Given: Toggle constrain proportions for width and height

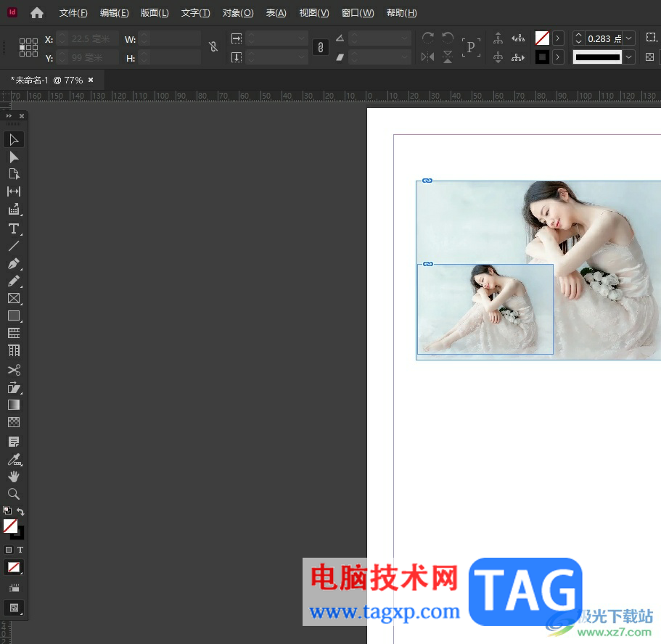Looking at the screenshot, I should click(213, 47).
